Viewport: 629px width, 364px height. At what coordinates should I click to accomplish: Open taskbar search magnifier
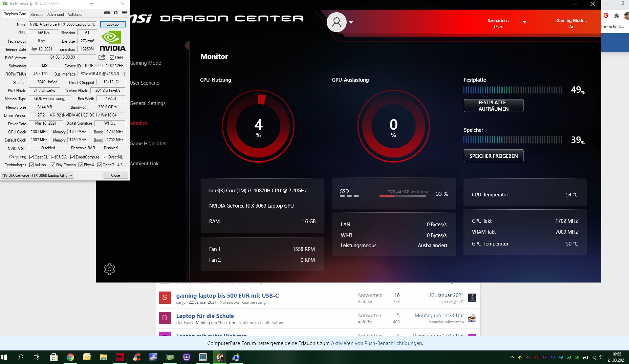tap(20, 357)
